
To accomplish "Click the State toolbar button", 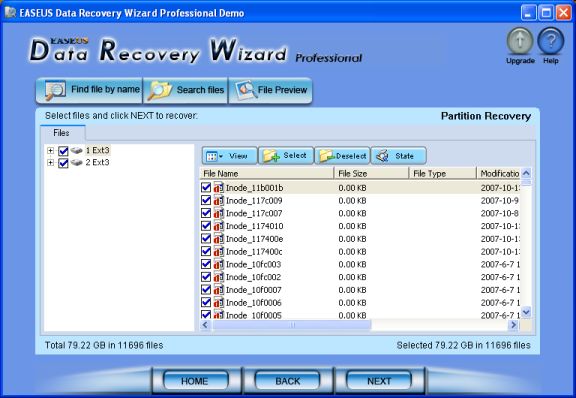I will [x=399, y=156].
